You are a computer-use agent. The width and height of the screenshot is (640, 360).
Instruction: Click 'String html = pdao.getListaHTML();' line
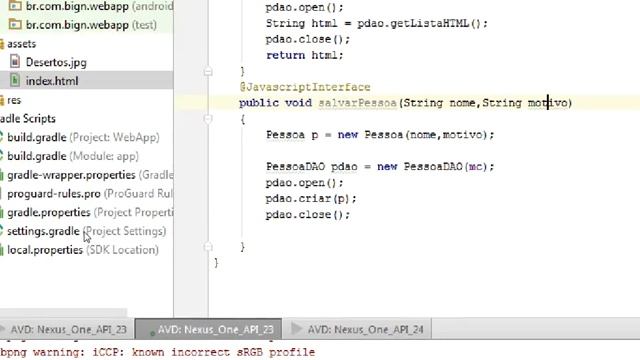click(x=376, y=23)
